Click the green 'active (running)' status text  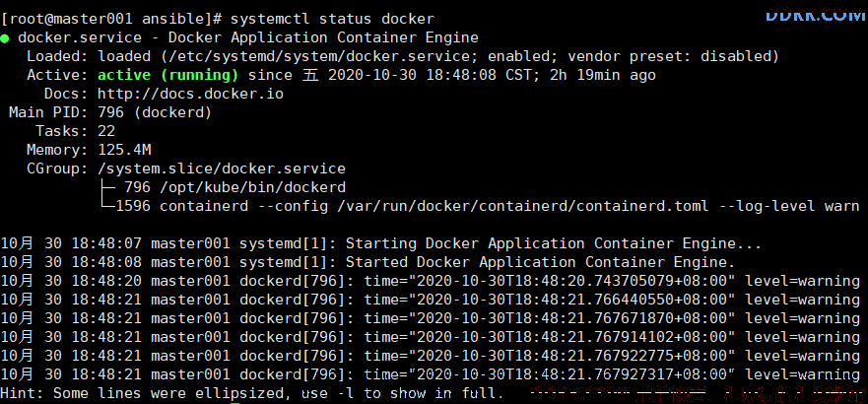(x=168, y=75)
